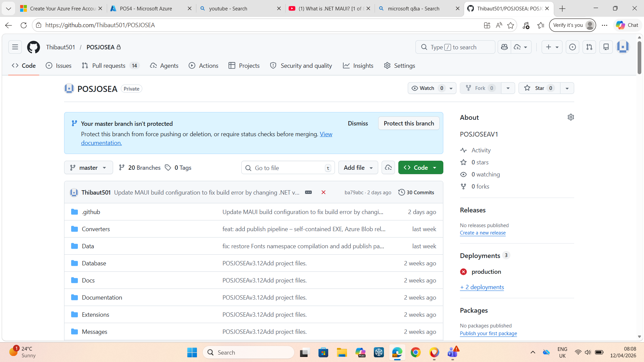Click Create a new release link

483,233
